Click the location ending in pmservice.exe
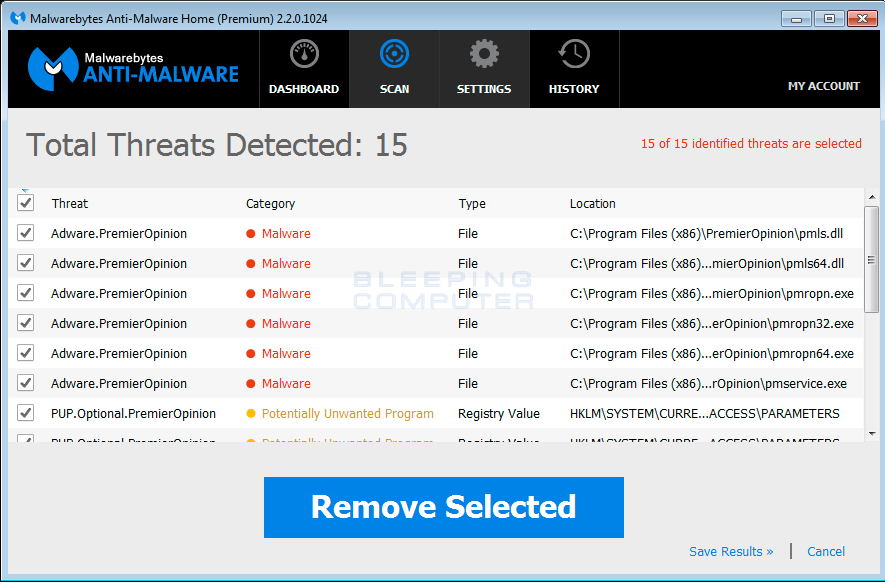The width and height of the screenshot is (885, 582). point(708,383)
